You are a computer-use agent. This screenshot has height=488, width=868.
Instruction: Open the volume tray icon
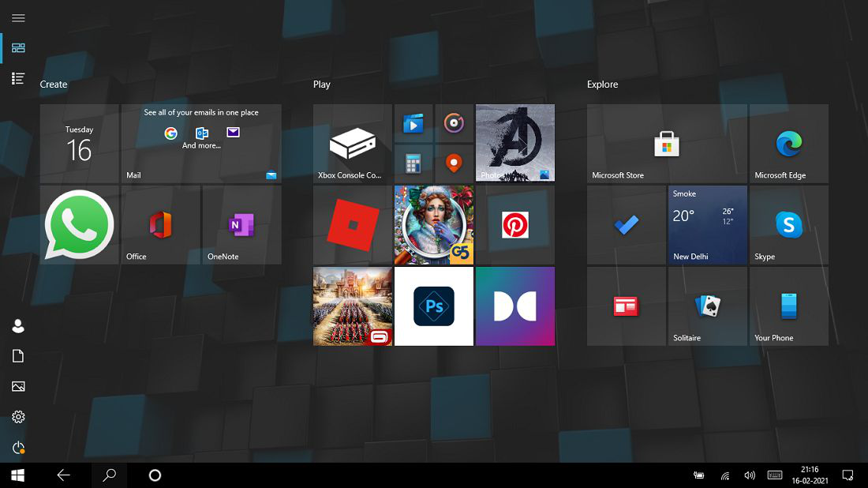[x=750, y=475]
